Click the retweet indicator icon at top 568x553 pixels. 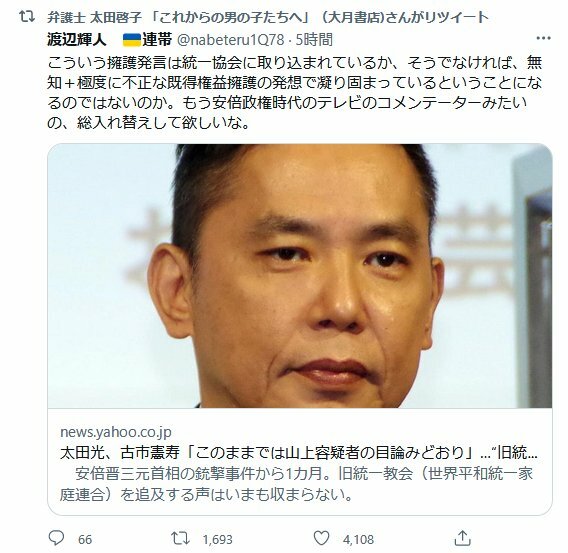tap(27, 17)
